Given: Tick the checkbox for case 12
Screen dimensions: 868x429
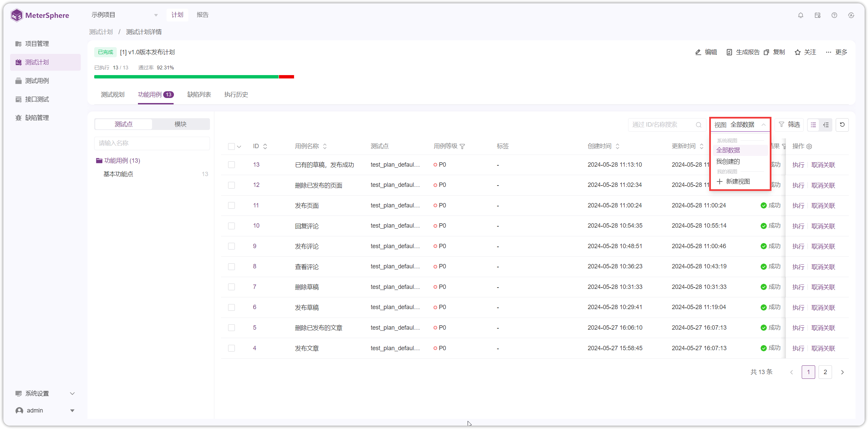Looking at the screenshot, I should pyautogui.click(x=231, y=185).
